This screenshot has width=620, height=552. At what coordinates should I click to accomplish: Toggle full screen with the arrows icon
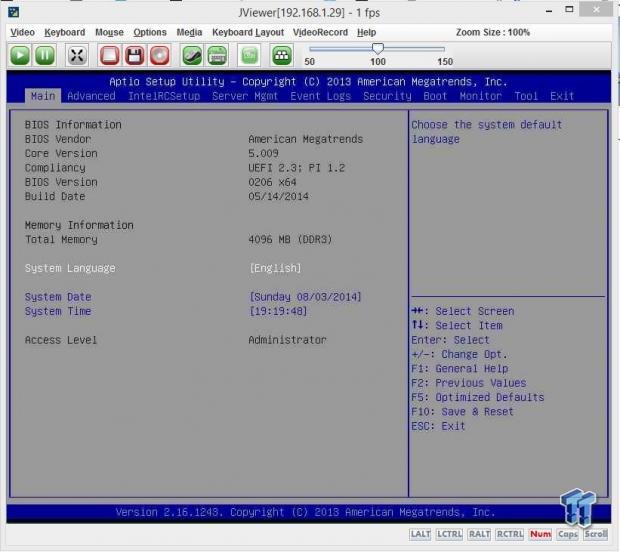tap(77, 55)
